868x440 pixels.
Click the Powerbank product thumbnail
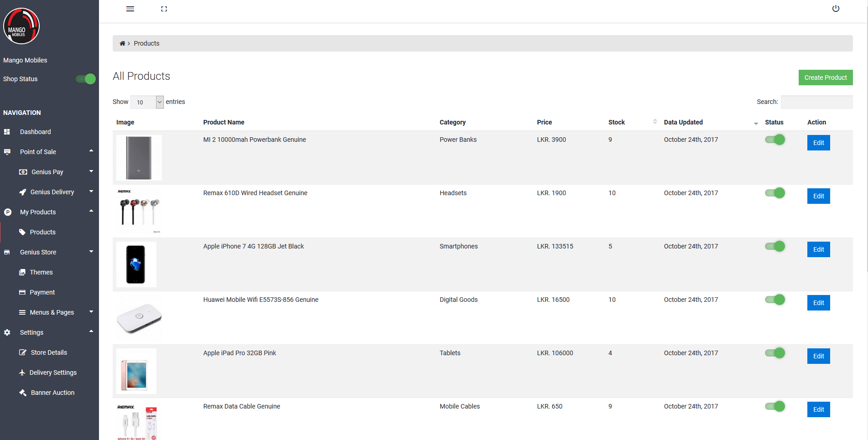tap(139, 158)
